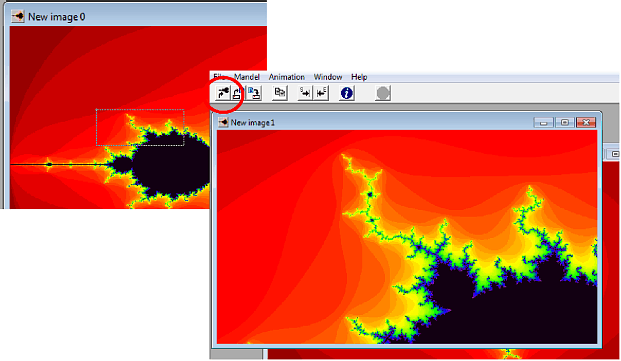Click the copy/duplicate image toolbar icon
The width and height of the screenshot is (621, 361).
[x=280, y=93]
